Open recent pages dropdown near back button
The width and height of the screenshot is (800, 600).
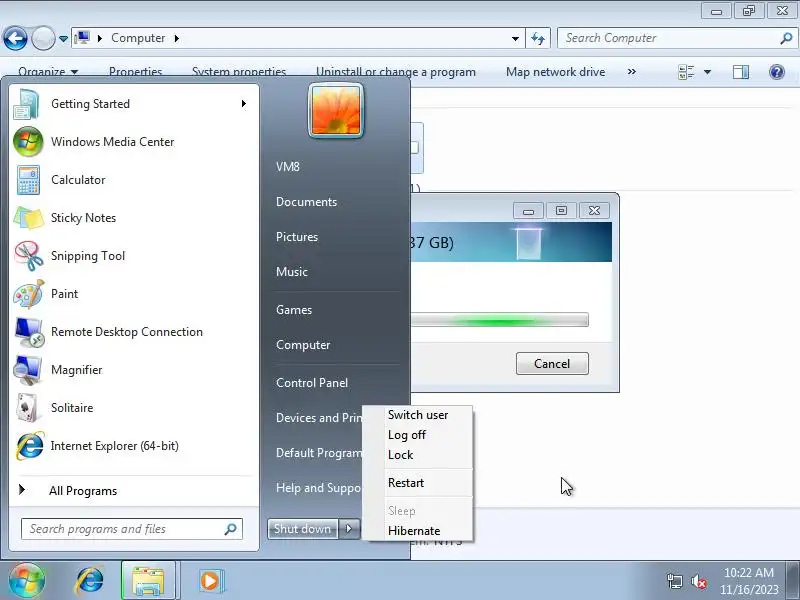tap(63, 39)
